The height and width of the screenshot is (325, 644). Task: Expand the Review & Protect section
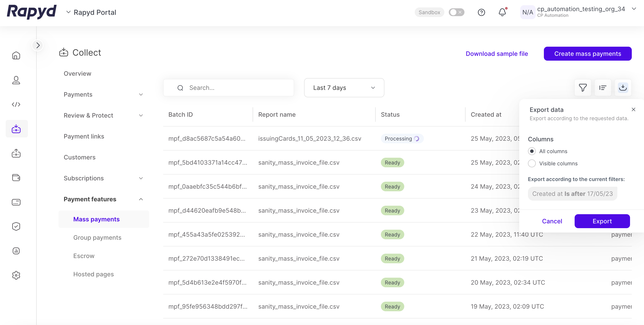point(103,116)
